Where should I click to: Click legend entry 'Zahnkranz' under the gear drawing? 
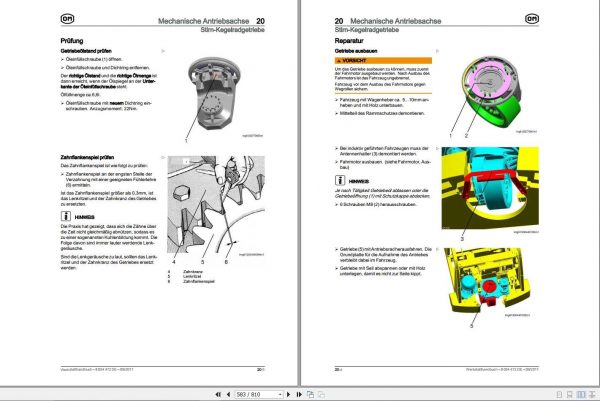coord(193,272)
